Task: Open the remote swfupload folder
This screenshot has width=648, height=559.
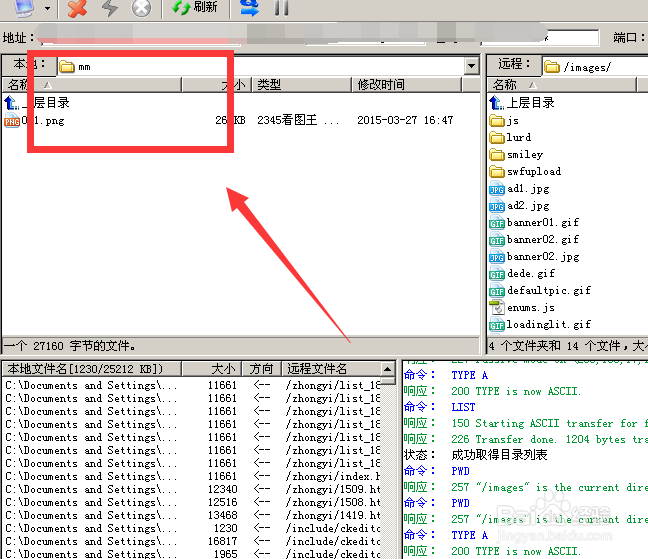Action: [525, 171]
